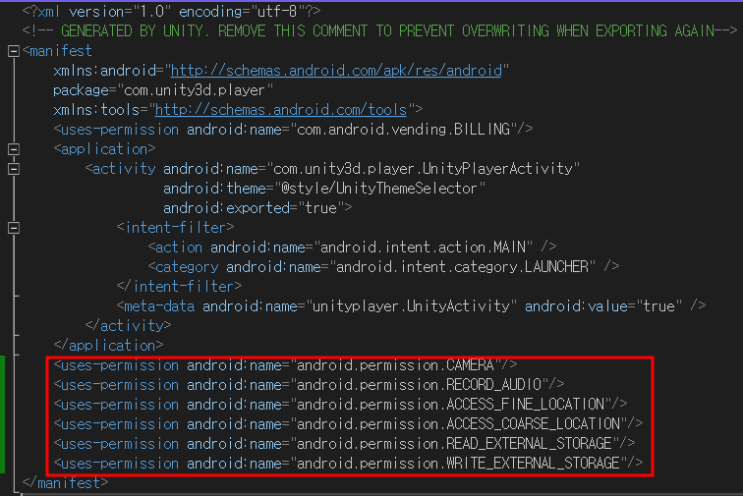The width and height of the screenshot is (743, 496).
Task: Click the GENERATED BY UNITY comment line
Action: (380, 31)
